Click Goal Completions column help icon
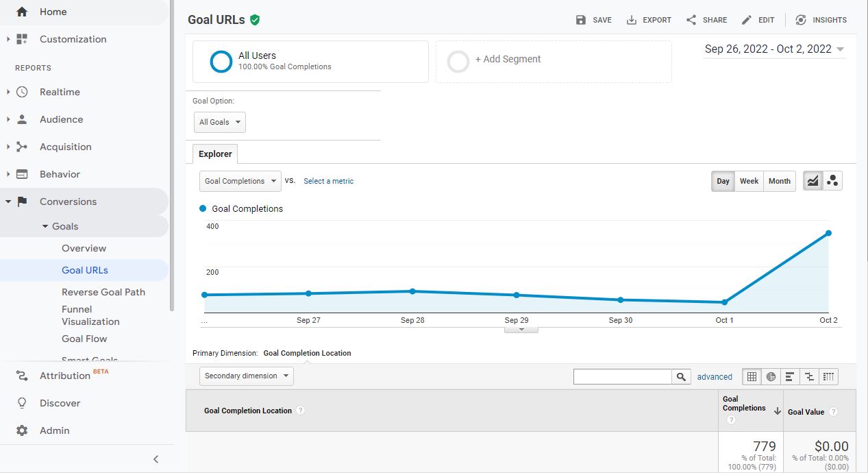The image size is (868, 475). (x=730, y=420)
